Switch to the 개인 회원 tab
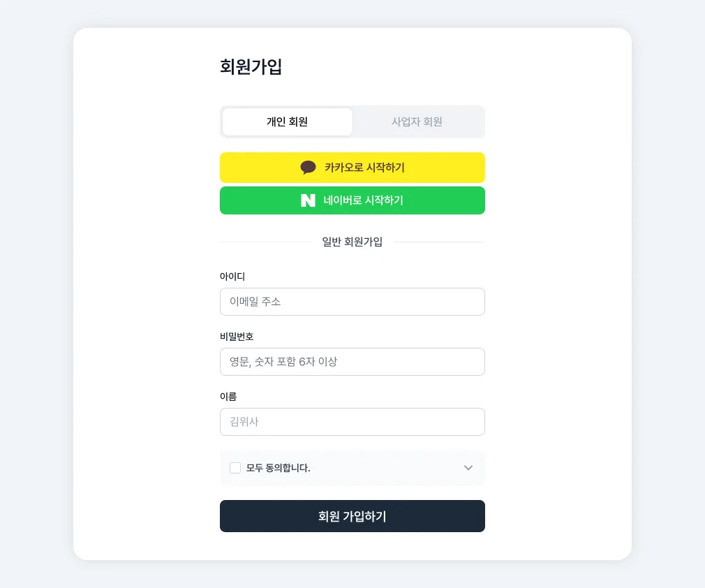This screenshot has height=588, width=705. [287, 122]
